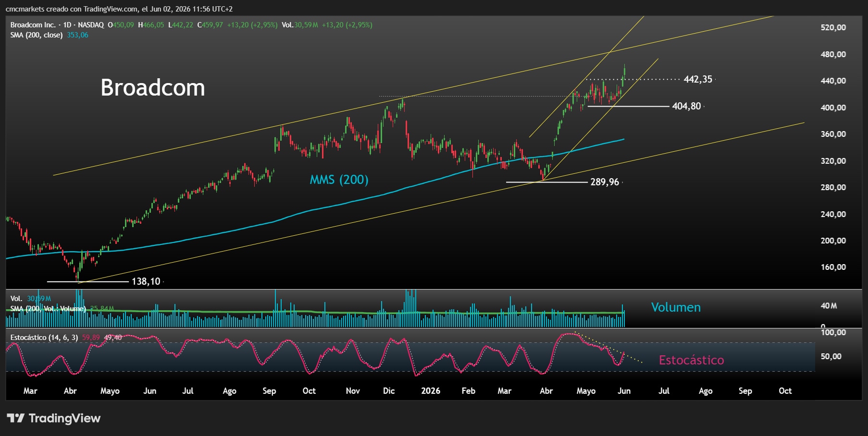The image size is (868, 436).
Task: Click the stochastic value 59,89
Action: click(x=91, y=338)
